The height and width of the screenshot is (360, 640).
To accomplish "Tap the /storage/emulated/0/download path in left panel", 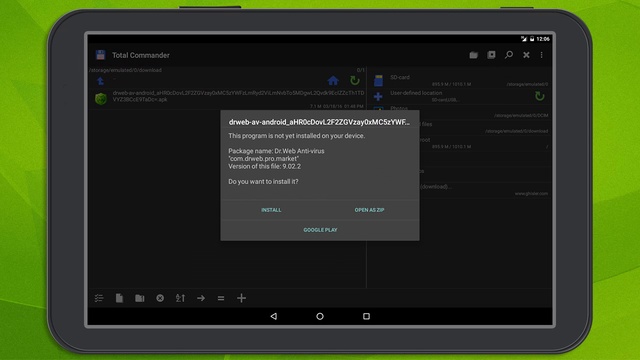I will tap(125, 70).
